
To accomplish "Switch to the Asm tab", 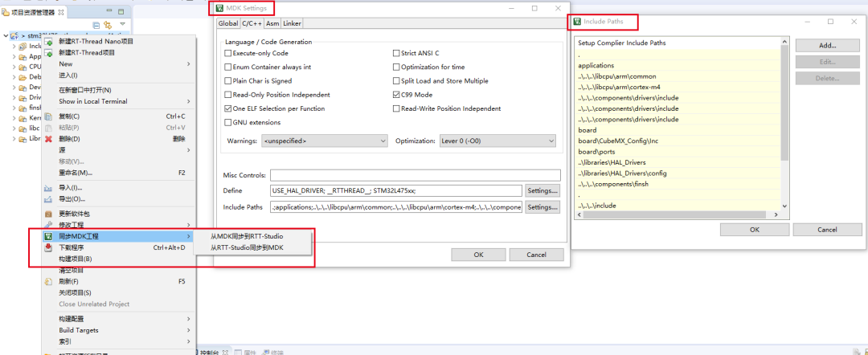I will pos(272,23).
